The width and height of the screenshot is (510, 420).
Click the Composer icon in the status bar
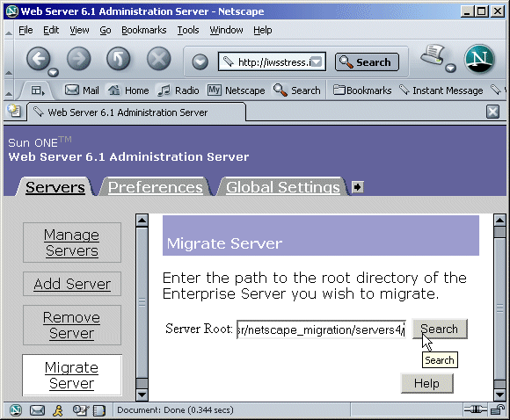coord(80,410)
